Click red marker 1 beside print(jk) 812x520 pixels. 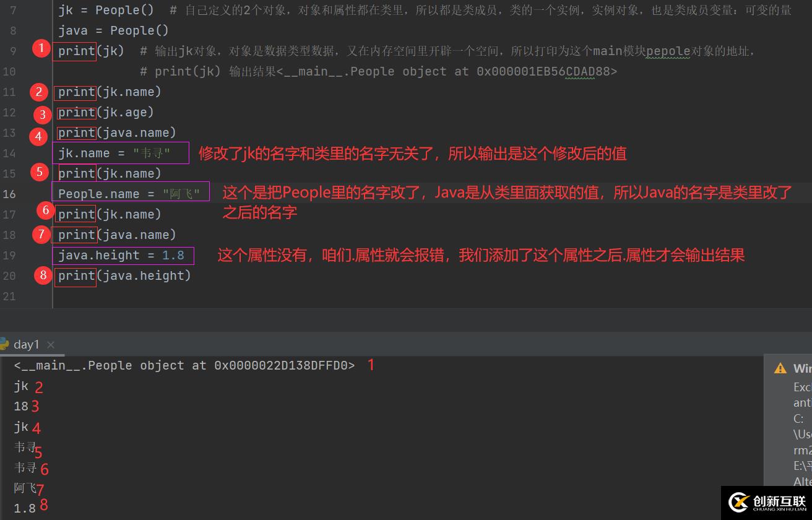coord(40,48)
